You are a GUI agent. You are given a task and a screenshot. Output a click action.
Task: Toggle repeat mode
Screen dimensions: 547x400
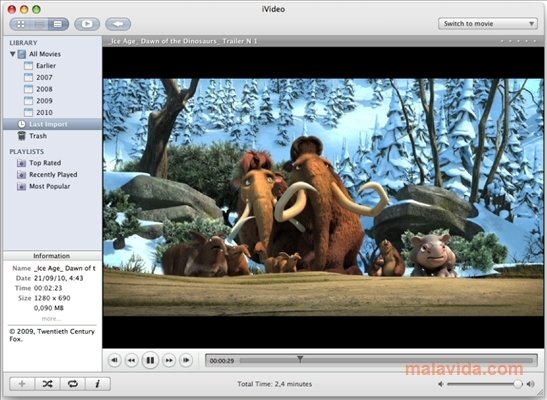coord(73,384)
